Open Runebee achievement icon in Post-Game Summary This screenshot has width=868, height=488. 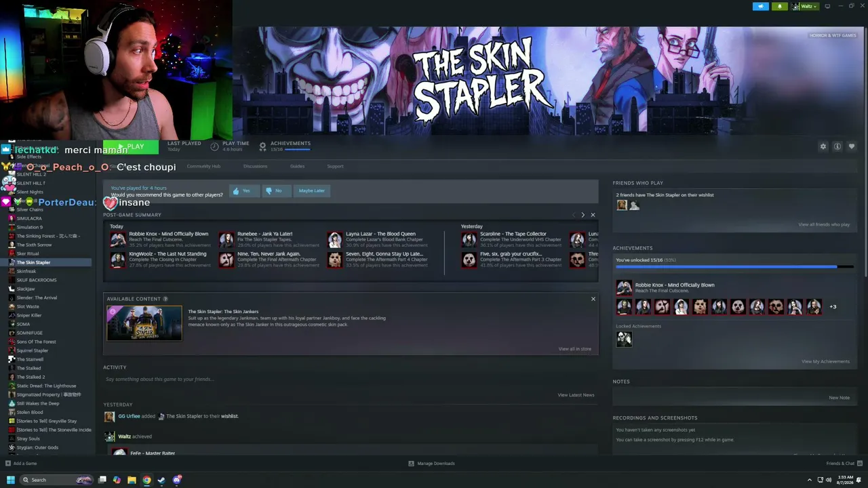(226, 239)
